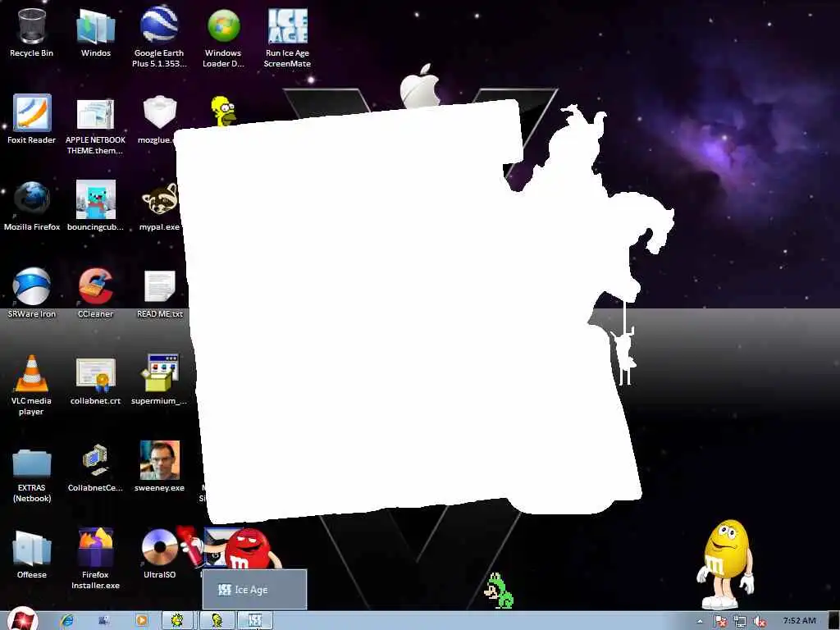Open the Windows Loader desktop icon
Screen dimensions: 840x630
[223, 38]
